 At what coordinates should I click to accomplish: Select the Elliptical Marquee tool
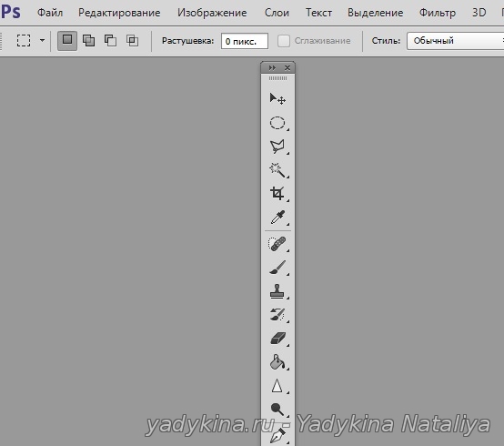(x=277, y=123)
